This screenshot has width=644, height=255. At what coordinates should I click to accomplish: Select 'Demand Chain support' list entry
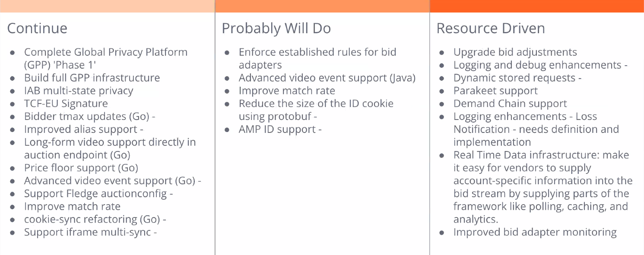510,104
